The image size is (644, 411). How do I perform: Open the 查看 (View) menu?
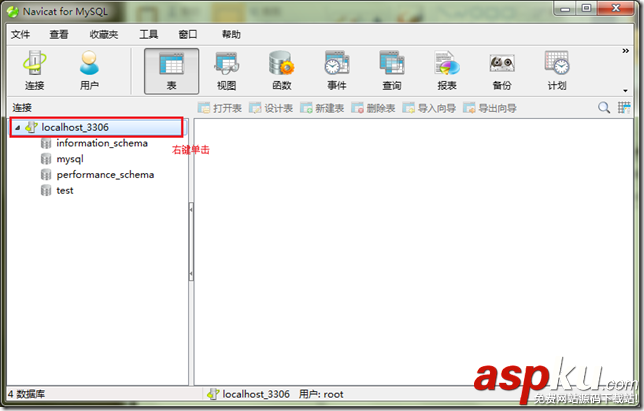(59, 34)
